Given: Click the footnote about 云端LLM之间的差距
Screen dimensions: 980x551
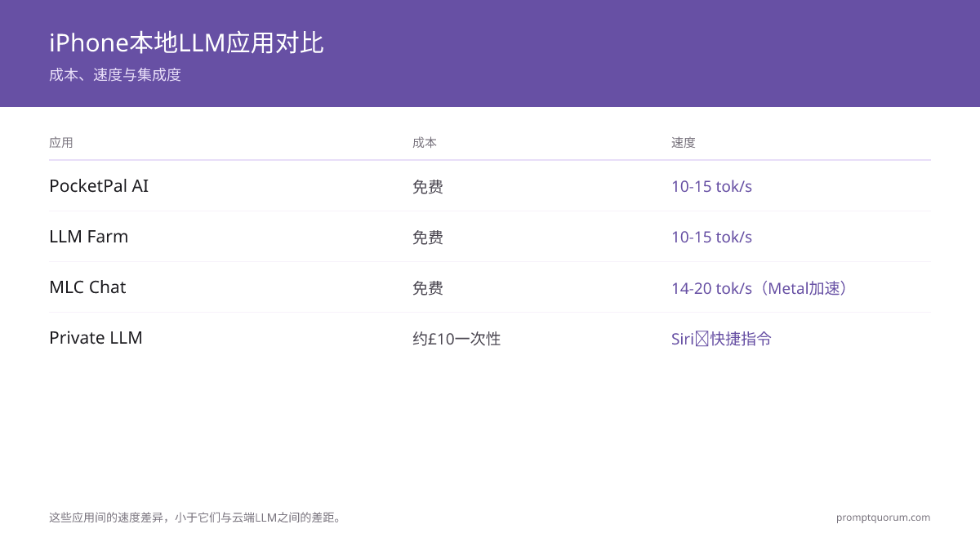Looking at the screenshot, I should pyautogui.click(x=197, y=518).
